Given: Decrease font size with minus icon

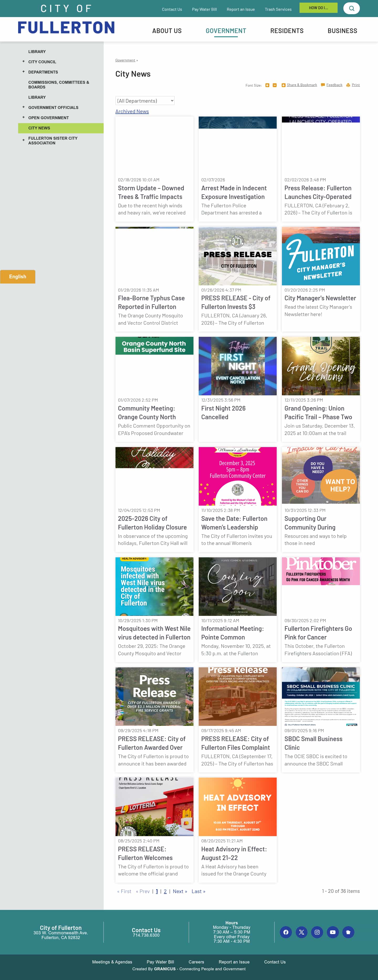Looking at the screenshot, I should tap(275, 85).
